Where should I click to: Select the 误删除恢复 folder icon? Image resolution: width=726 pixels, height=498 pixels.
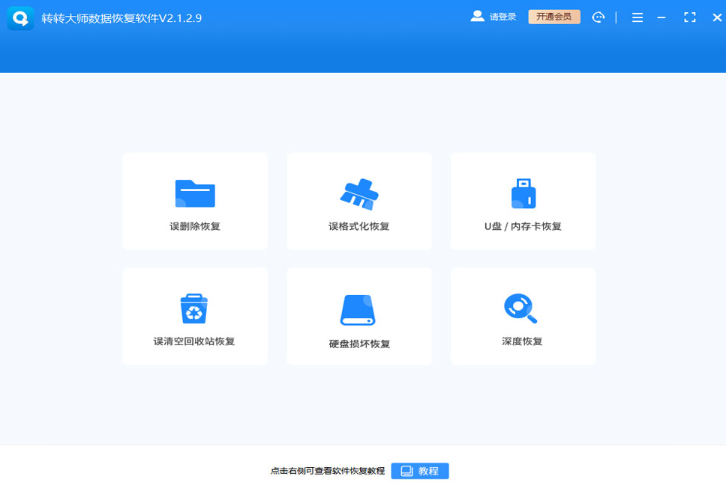tap(195, 193)
